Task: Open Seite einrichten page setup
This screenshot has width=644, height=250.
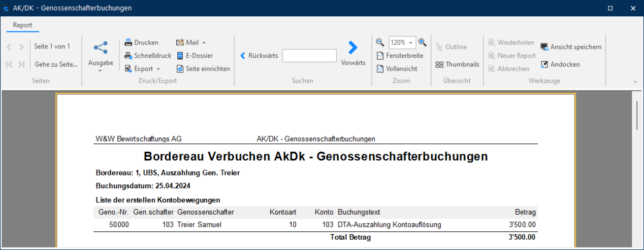Action: coord(203,69)
